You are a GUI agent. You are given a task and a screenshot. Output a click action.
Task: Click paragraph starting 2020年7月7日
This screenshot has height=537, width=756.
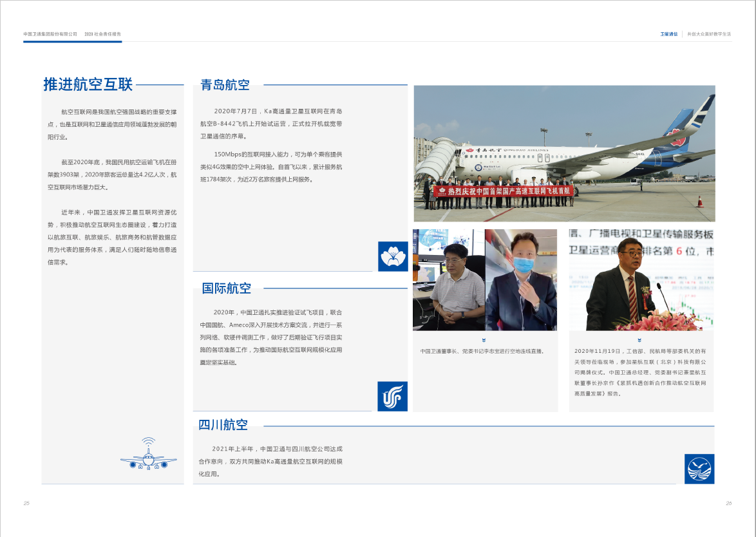[271, 124]
